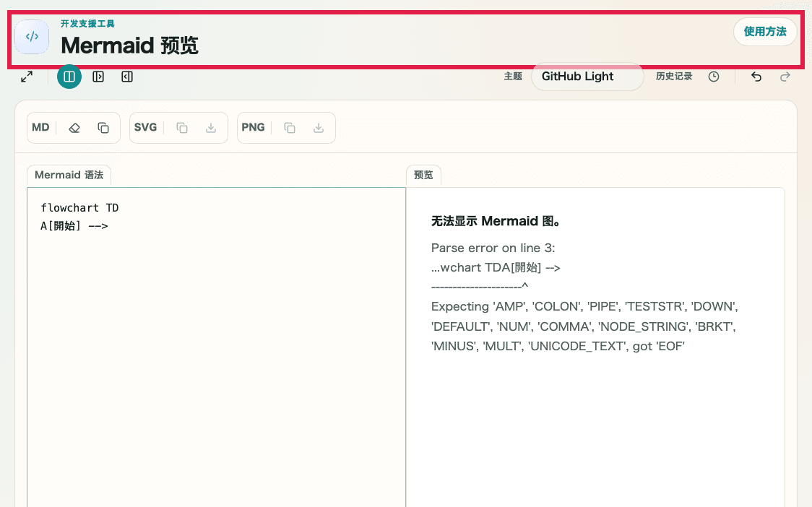The width and height of the screenshot is (812, 507).
Task: Open the 使用方法 help button
Action: click(x=764, y=32)
